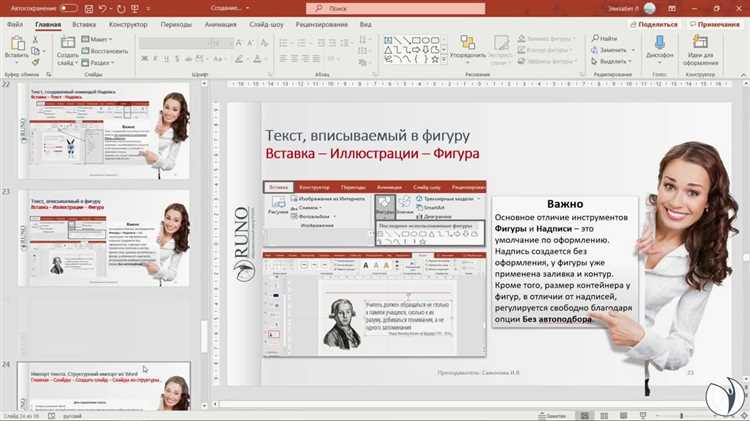Switch to the Вид ribbon tab
The height and width of the screenshot is (421, 750).
click(x=365, y=24)
